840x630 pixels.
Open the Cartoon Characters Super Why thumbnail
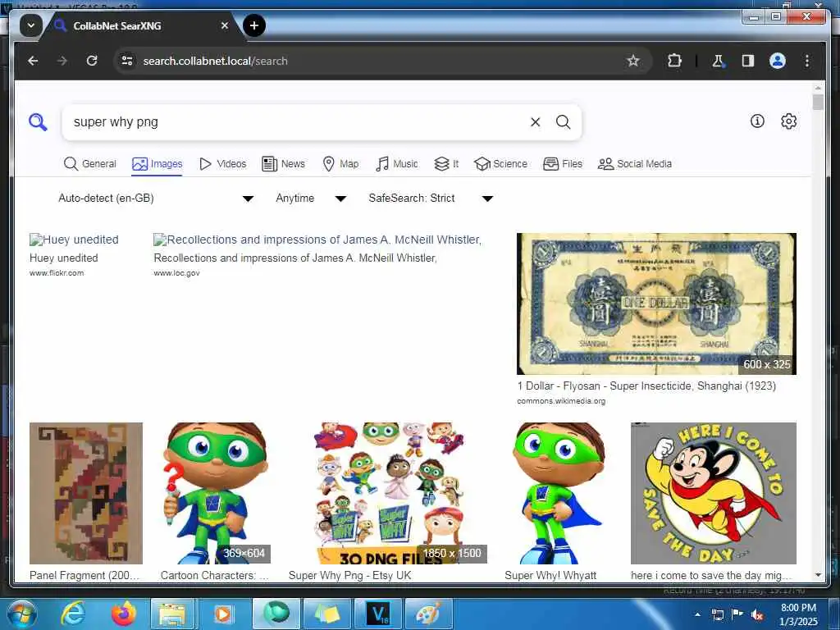[216, 493]
